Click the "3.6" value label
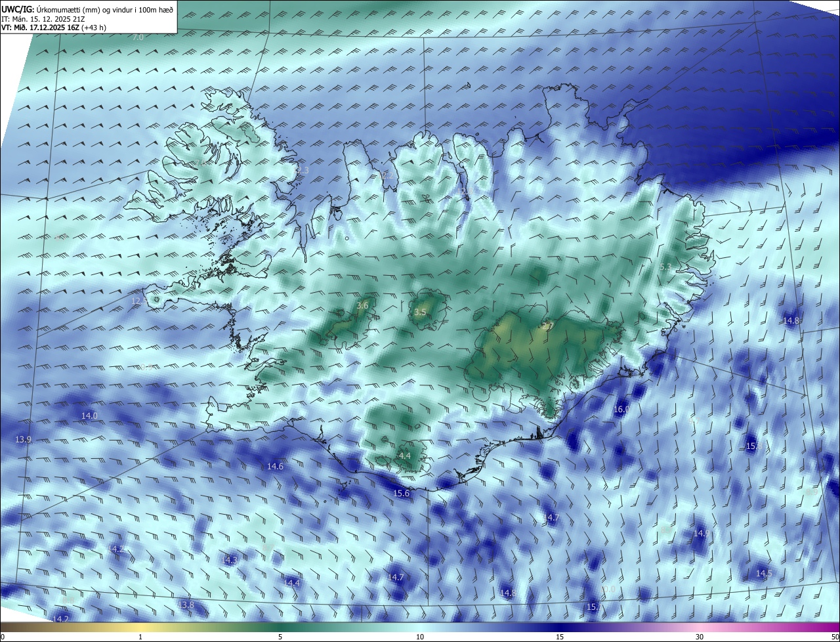The image size is (840, 642). coord(362,305)
